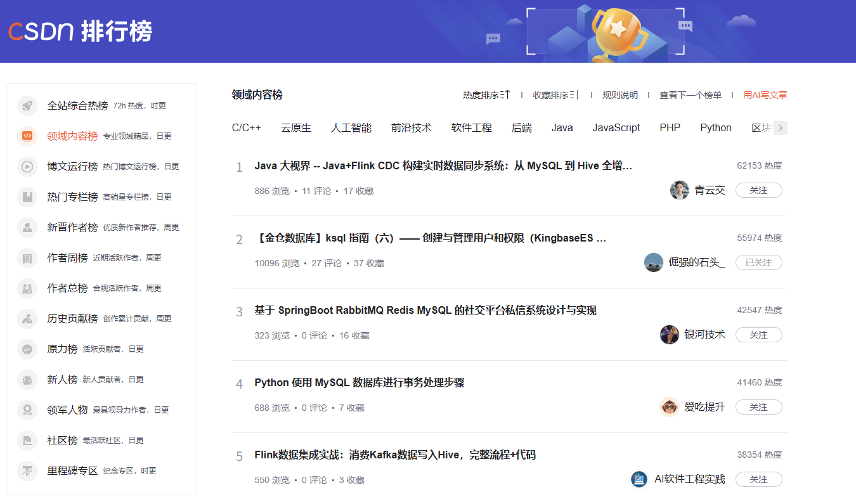
Task: Click 62153 热度 value
Action: click(x=760, y=166)
